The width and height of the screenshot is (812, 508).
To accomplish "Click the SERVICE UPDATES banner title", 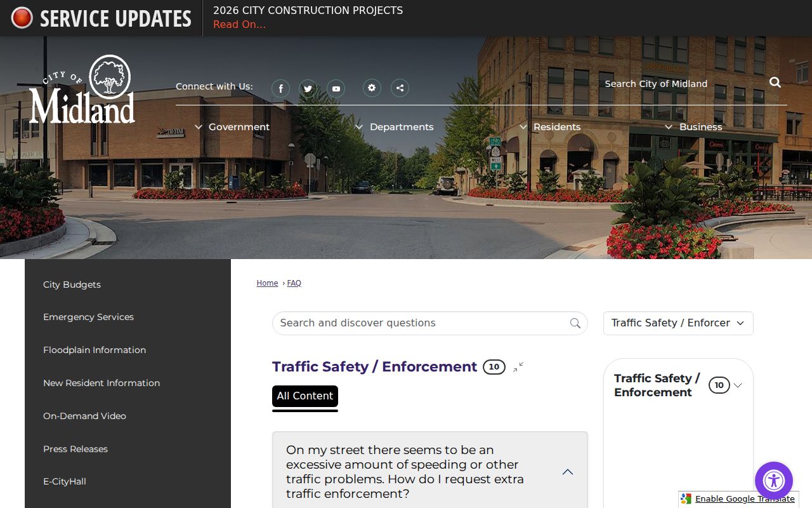I will 115,18.
